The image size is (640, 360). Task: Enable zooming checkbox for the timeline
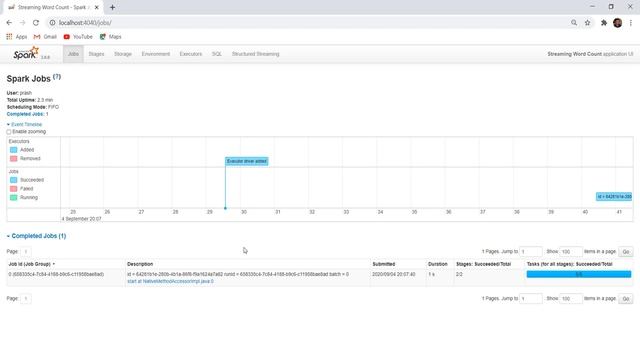tap(9, 132)
